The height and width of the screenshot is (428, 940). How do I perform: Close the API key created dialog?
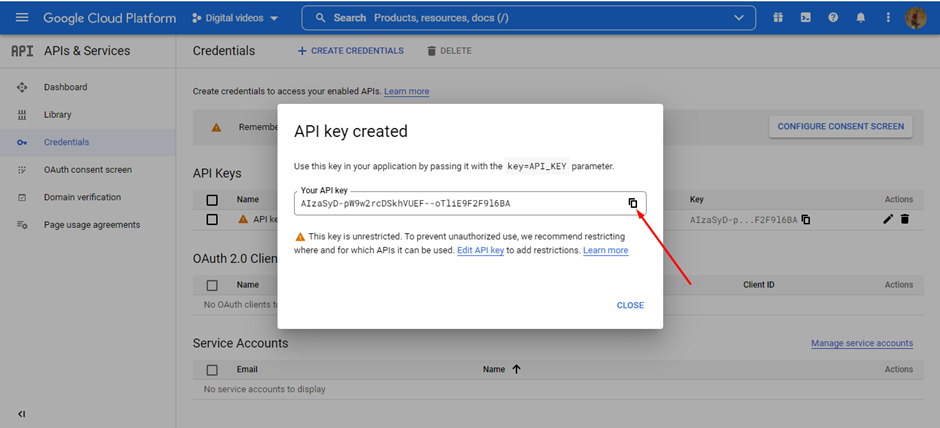[x=630, y=305]
